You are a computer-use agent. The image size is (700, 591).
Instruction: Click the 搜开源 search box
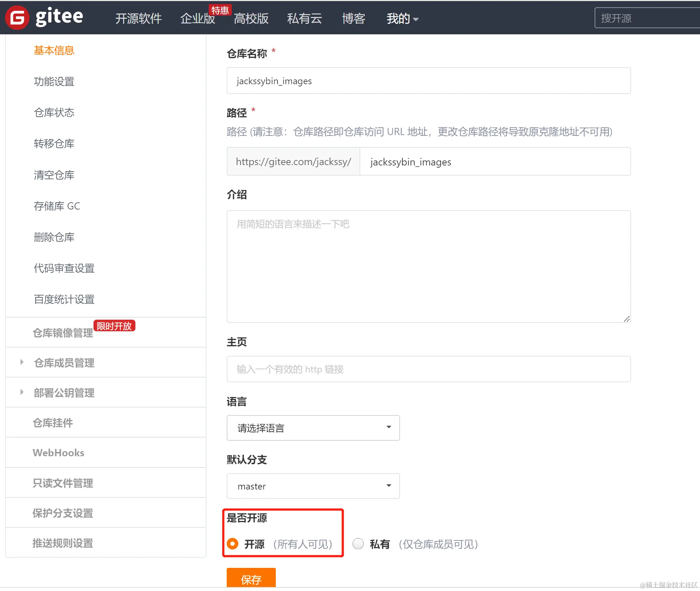click(x=646, y=18)
